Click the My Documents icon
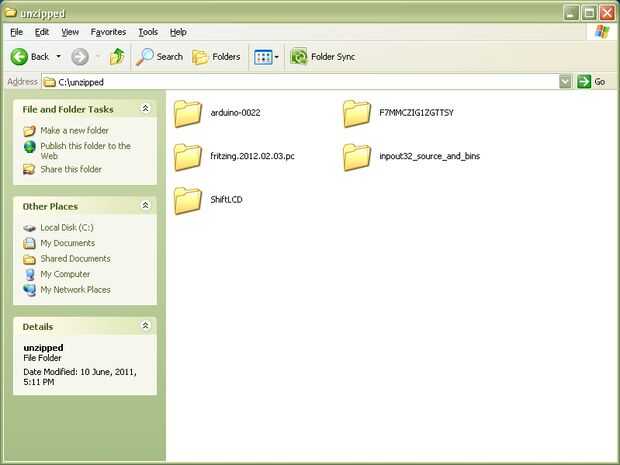The image size is (620, 465). 29,243
